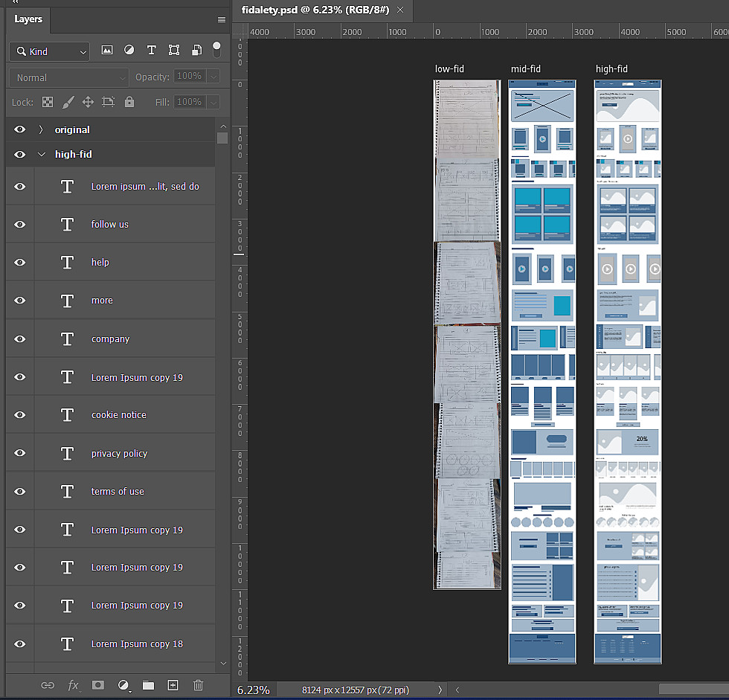Open the Kind filter type dropdown

(x=50, y=51)
